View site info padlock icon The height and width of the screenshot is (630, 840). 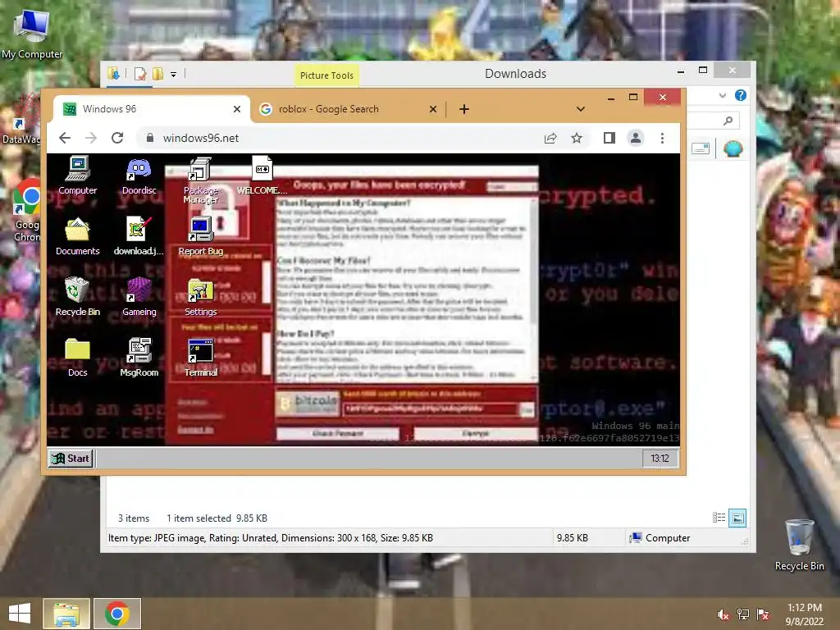(x=150, y=138)
